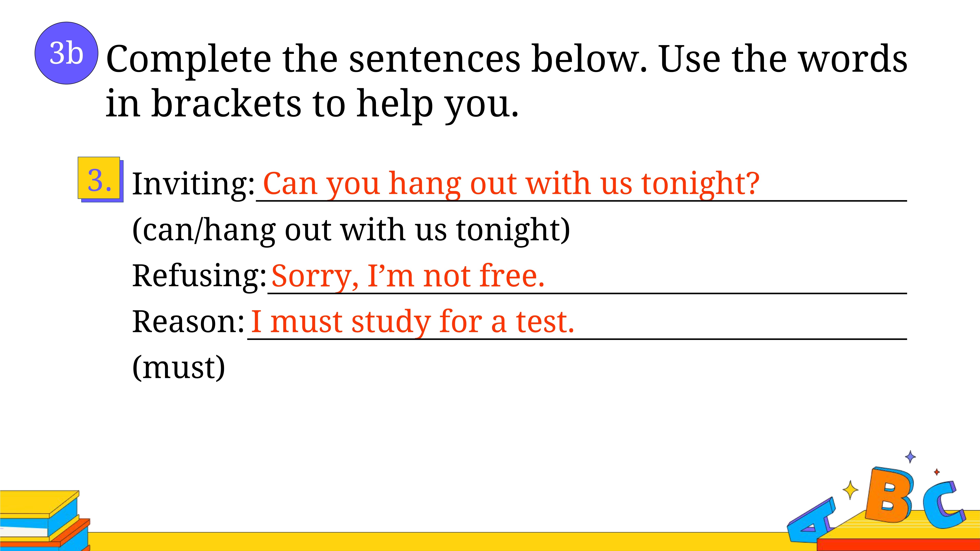Click the 'in brackets to help you.' line

pos(312,104)
